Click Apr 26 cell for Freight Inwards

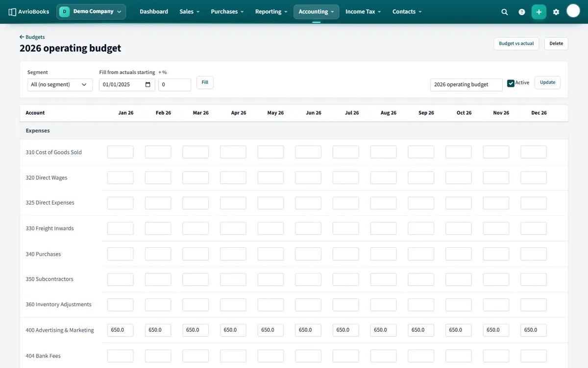click(x=233, y=228)
